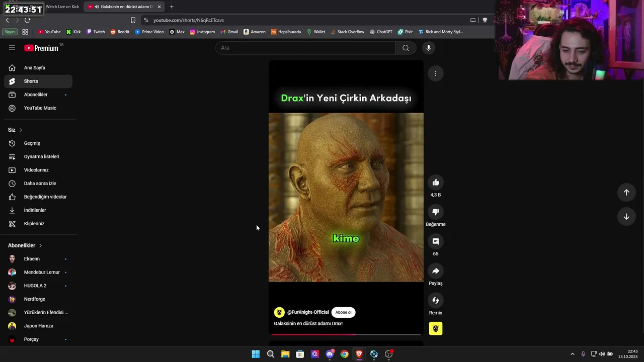
Task: Bookmark this page with the bookmark icon
Action: coord(133,20)
